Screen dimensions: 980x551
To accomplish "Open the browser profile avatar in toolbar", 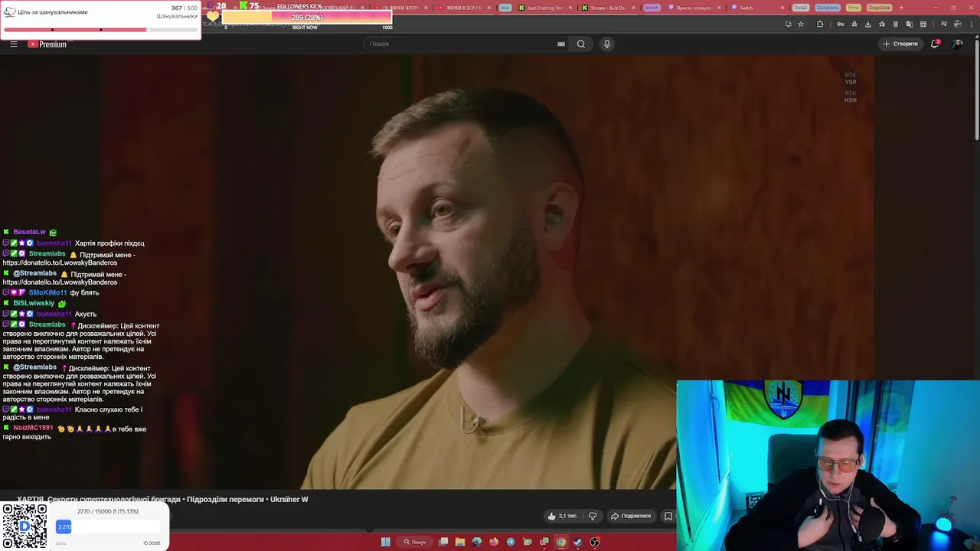I will [x=959, y=24].
